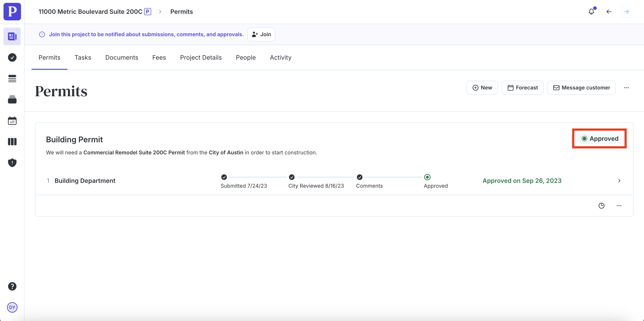
Task: Open the calendar sidebar icon
Action: point(12,121)
